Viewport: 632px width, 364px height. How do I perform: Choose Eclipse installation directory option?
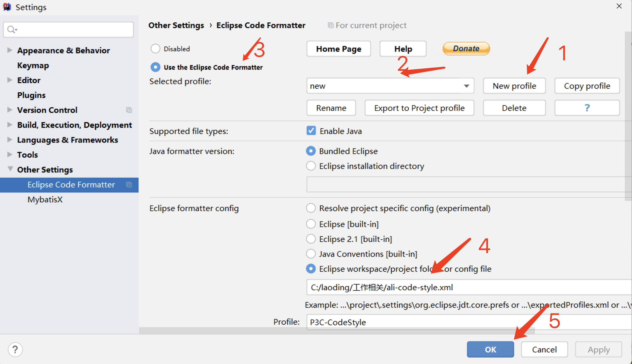pyautogui.click(x=311, y=166)
